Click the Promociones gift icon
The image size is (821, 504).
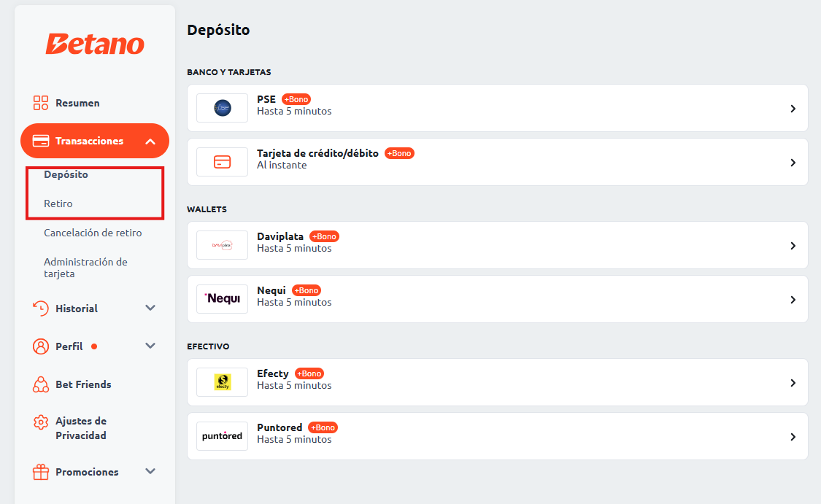pyautogui.click(x=40, y=472)
